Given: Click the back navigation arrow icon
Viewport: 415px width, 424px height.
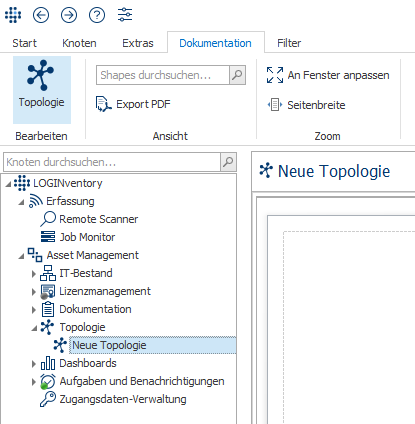Looking at the screenshot, I should (x=41, y=15).
